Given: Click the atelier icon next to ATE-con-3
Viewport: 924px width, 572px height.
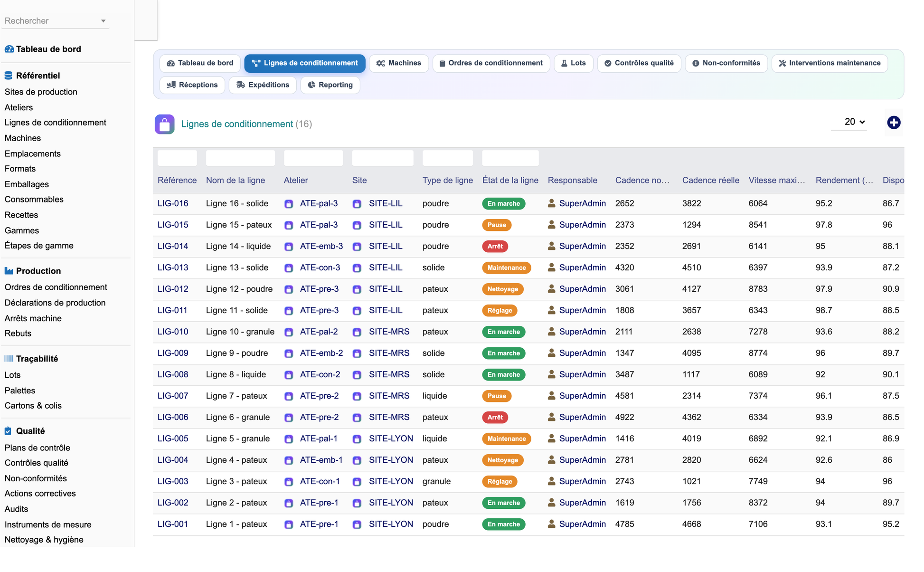Looking at the screenshot, I should (289, 268).
